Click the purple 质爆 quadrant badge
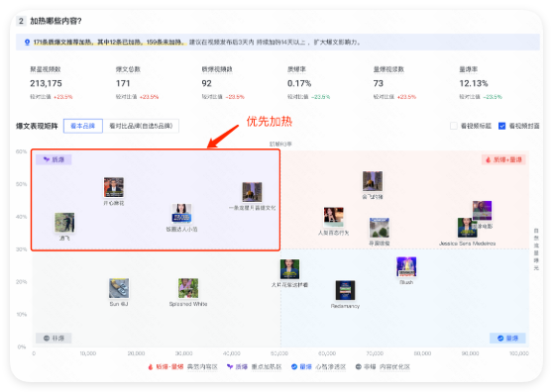Viewport: 553px width, 392px height. pyautogui.click(x=54, y=159)
